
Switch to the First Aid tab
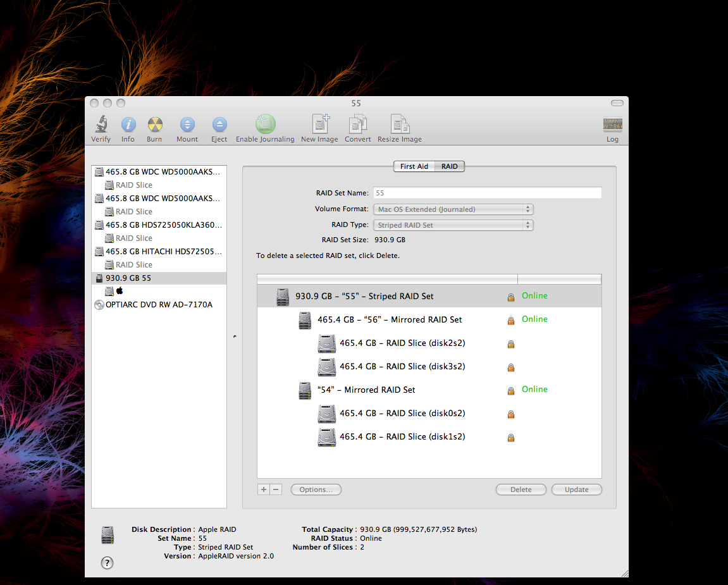pyautogui.click(x=414, y=166)
